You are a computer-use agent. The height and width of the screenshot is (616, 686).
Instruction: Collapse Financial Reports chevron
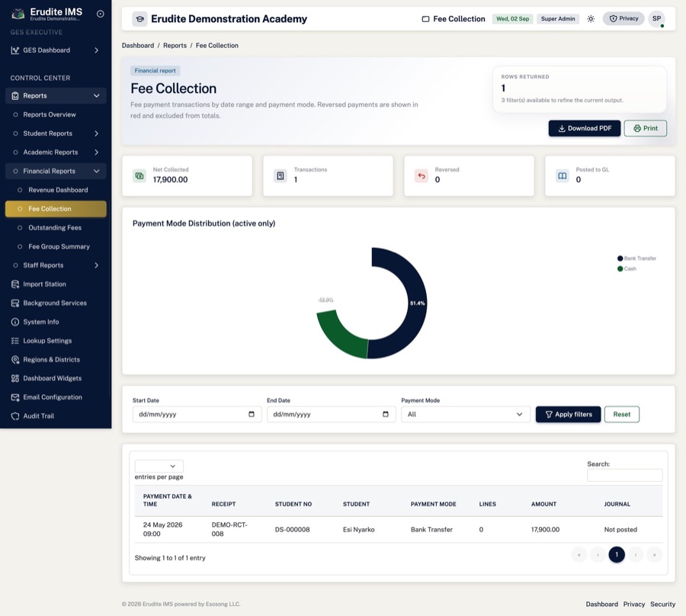(x=96, y=171)
